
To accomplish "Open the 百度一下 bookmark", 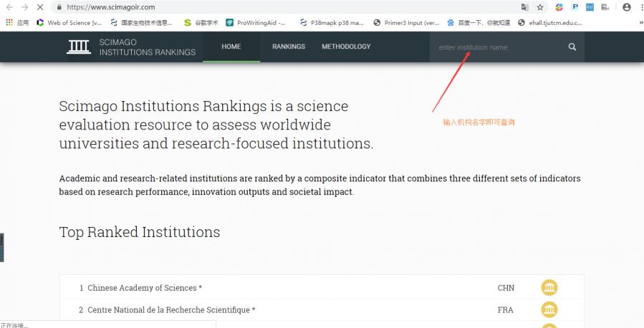I will pos(479,23).
